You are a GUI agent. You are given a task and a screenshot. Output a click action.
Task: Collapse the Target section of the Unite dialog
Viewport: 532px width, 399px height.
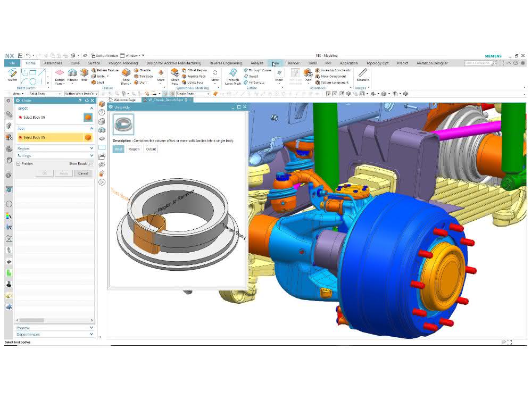coord(92,108)
